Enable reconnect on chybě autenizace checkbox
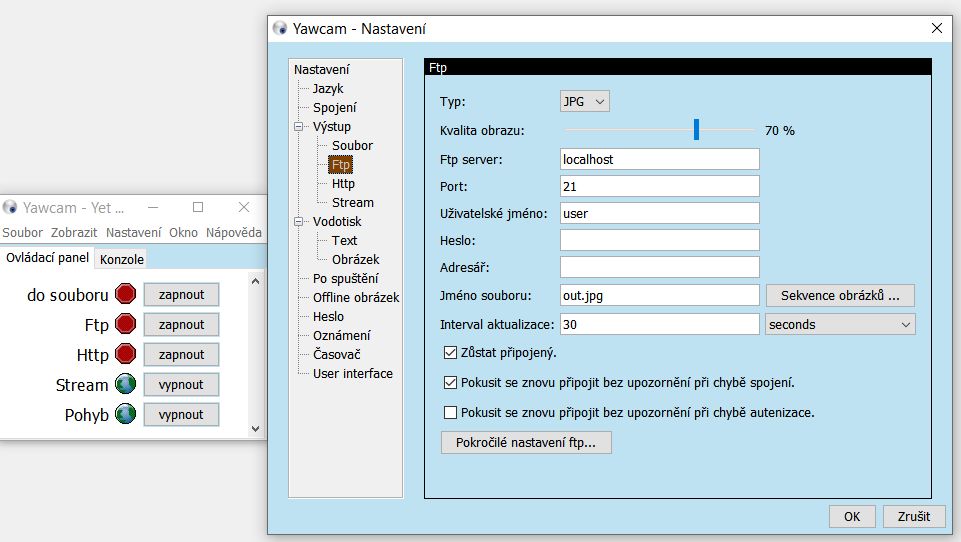The width and height of the screenshot is (961, 542). pyautogui.click(x=450, y=412)
